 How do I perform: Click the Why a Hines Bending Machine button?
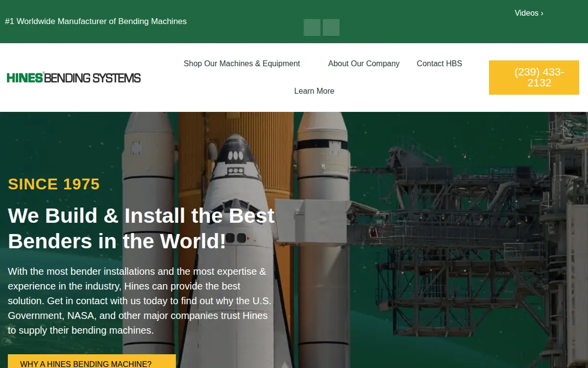click(x=92, y=362)
